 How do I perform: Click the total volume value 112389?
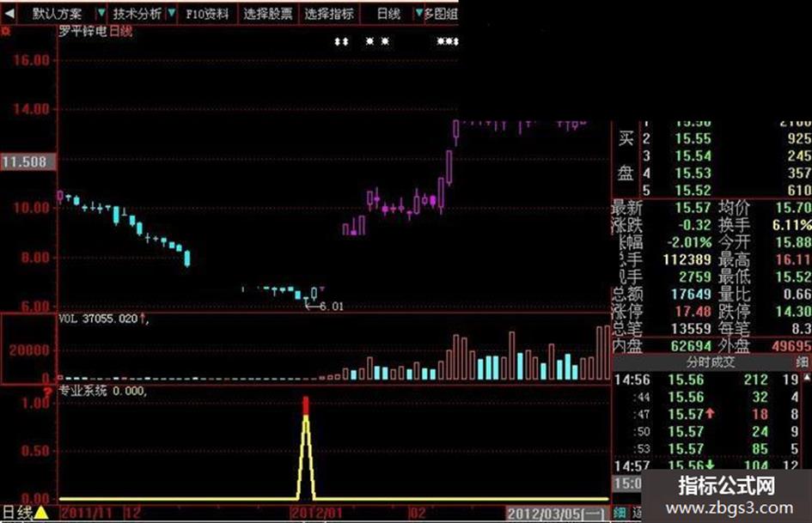pos(687,259)
